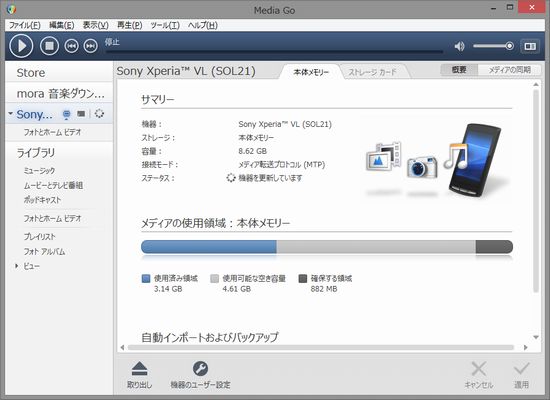Click the used-space blue bar segment
This screenshot has height=400, width=550.
(x=209, y=247)
